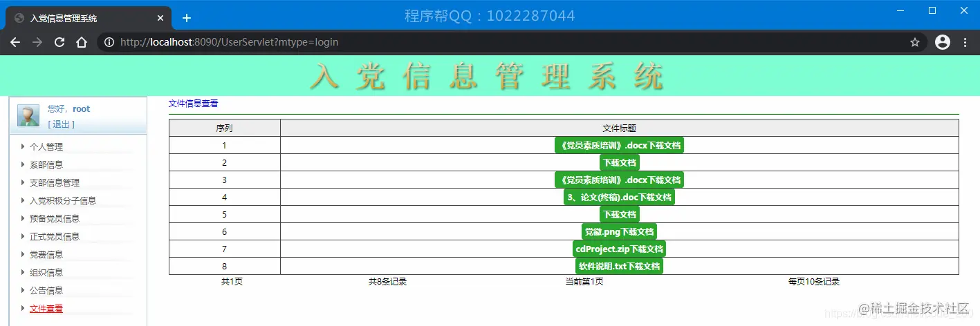Viewport: 980px width, 326px height.
Task: Bookmark this page with the star icon
Action: coord(915,42)
